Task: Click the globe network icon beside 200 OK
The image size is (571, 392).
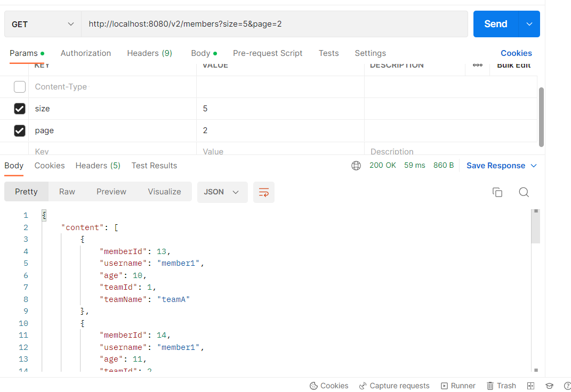Action: pos(356,166)
